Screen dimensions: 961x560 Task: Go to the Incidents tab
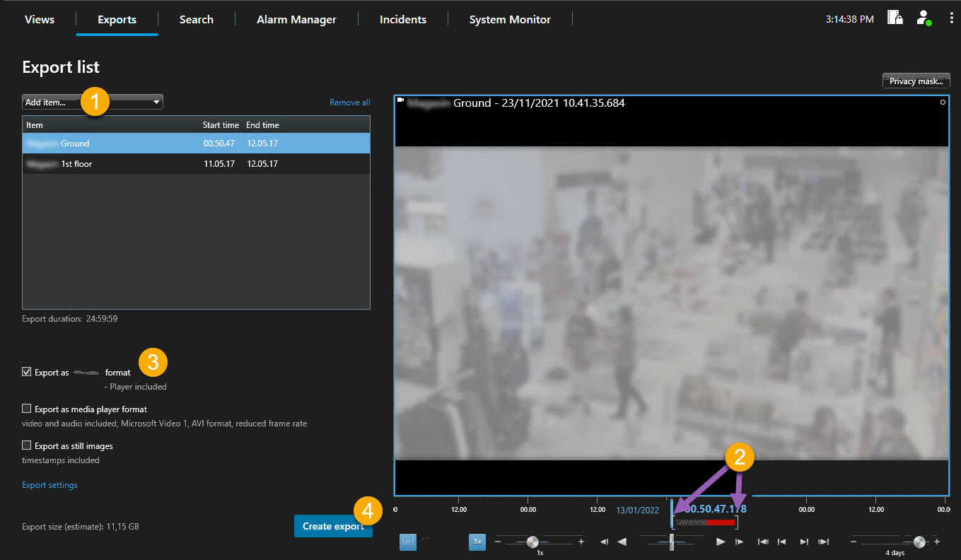pyautogui.click(x=403, y=19)
